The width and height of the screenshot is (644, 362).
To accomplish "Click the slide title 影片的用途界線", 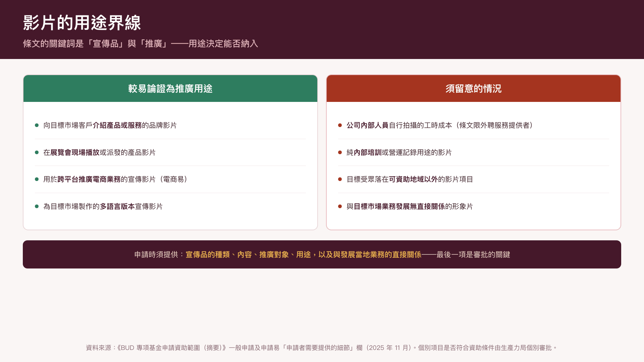I will (82, 23).
